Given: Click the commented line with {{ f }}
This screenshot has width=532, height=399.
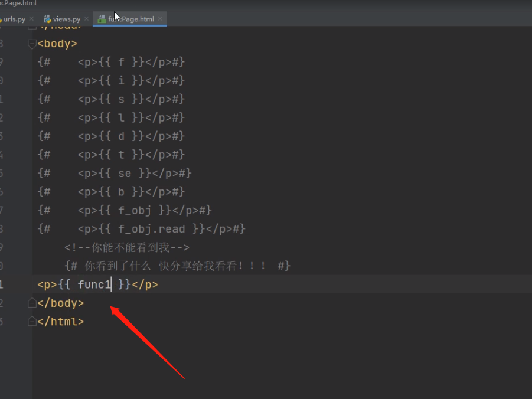Looking at the screenshot, I should [x=111, y=62].
